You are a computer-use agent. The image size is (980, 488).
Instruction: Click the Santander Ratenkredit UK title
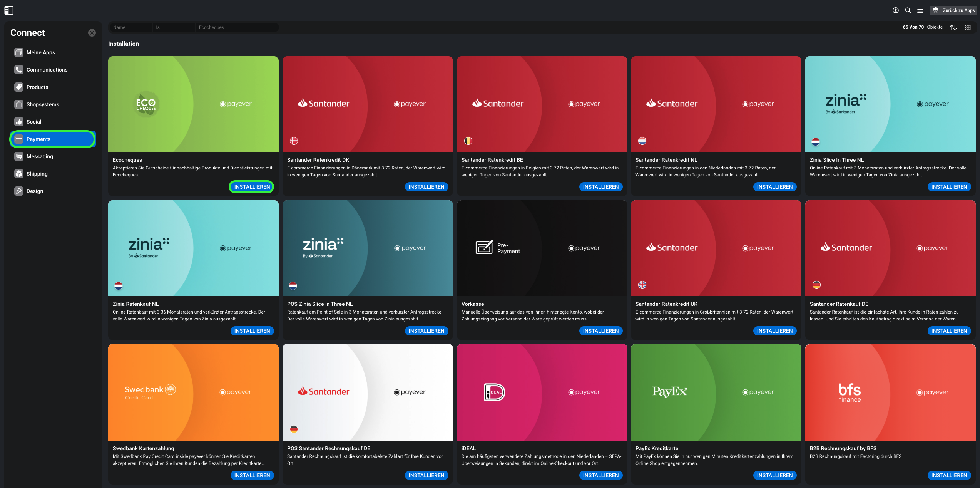(x=666, y=304)
